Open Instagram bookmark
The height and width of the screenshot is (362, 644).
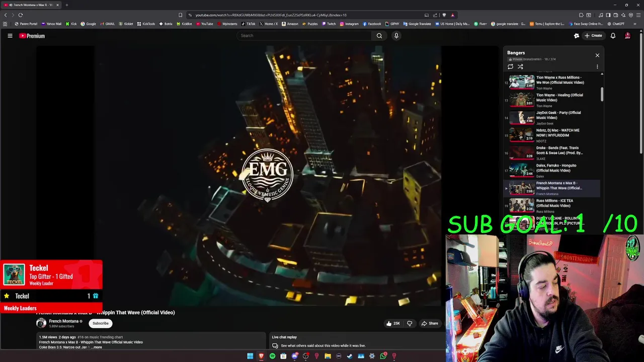pyautogui.click(x=349, y=24)
